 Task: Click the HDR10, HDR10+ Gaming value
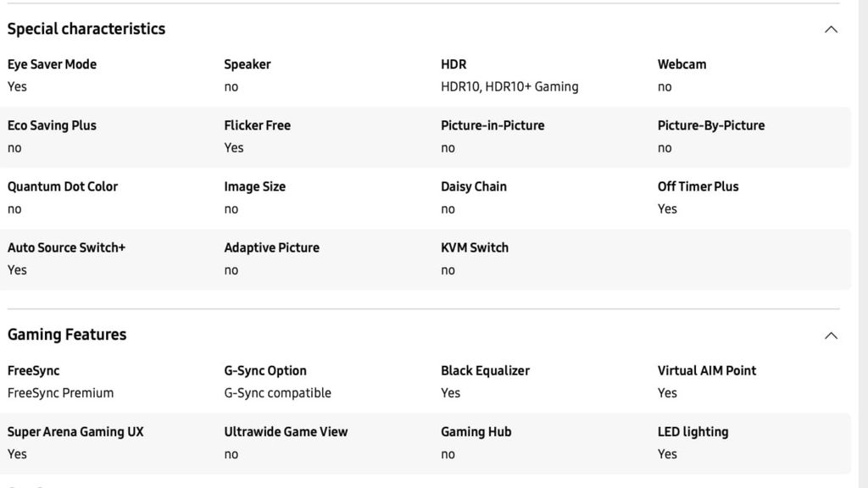(x=509, y=86)
